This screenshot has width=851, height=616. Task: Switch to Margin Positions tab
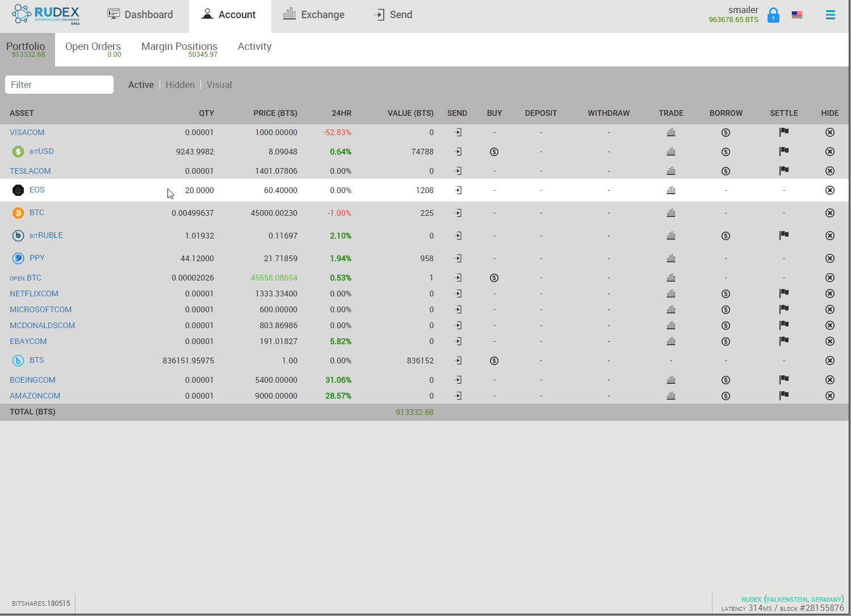(179, 49)
